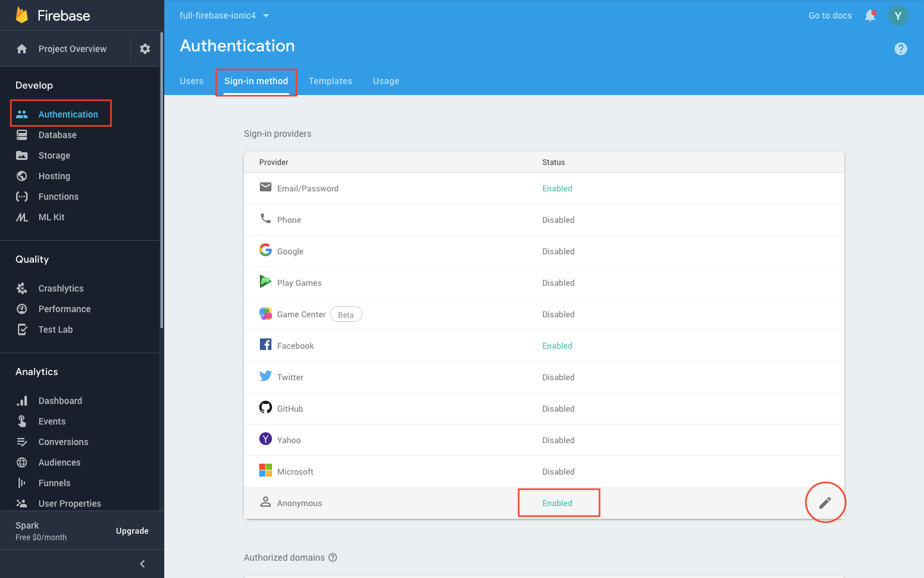Open the Google provider row
Image resolution: width=924 pixels, height=578 pixels.
click(544, 251)
